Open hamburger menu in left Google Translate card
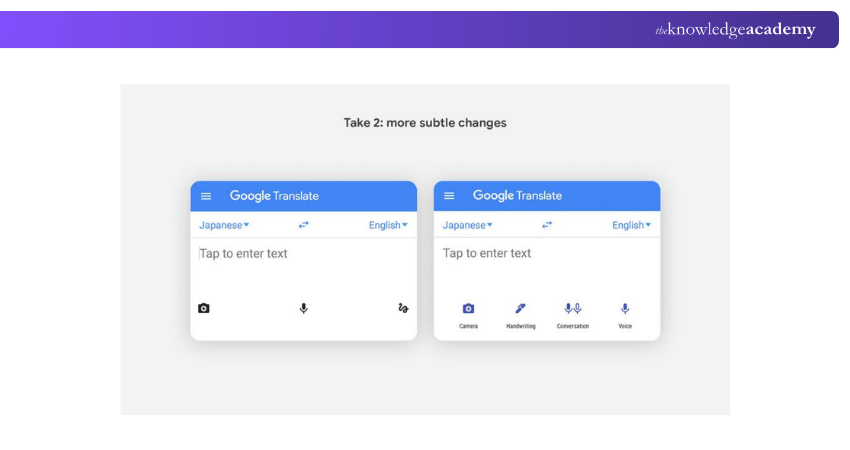The width and height of the screenshot is (850, 450). pyautogui.click(x=206, y=196)
